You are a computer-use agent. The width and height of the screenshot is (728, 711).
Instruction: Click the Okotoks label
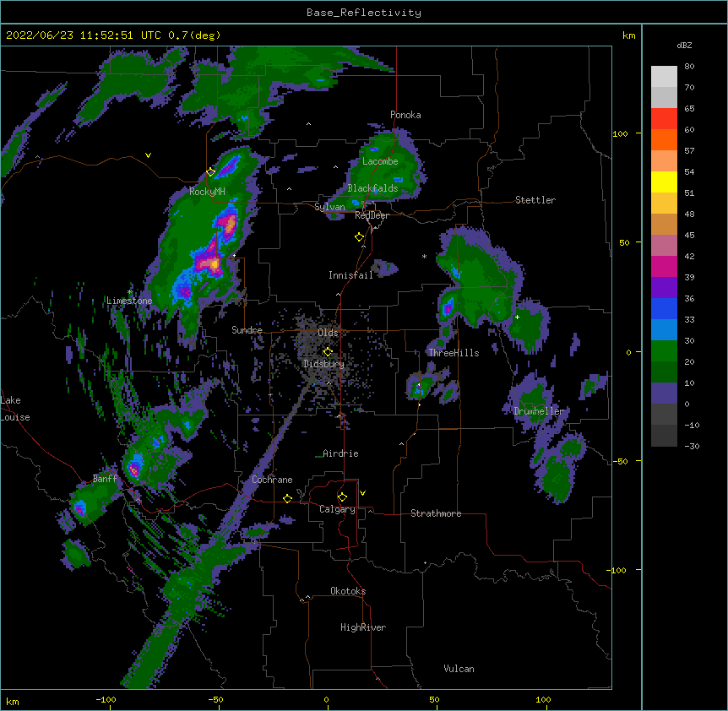(x=348, y=591)
